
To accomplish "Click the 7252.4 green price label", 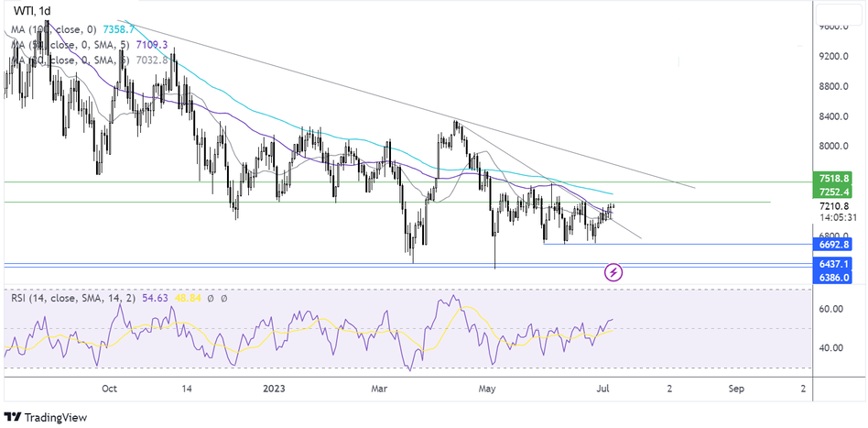I will 834,192.
